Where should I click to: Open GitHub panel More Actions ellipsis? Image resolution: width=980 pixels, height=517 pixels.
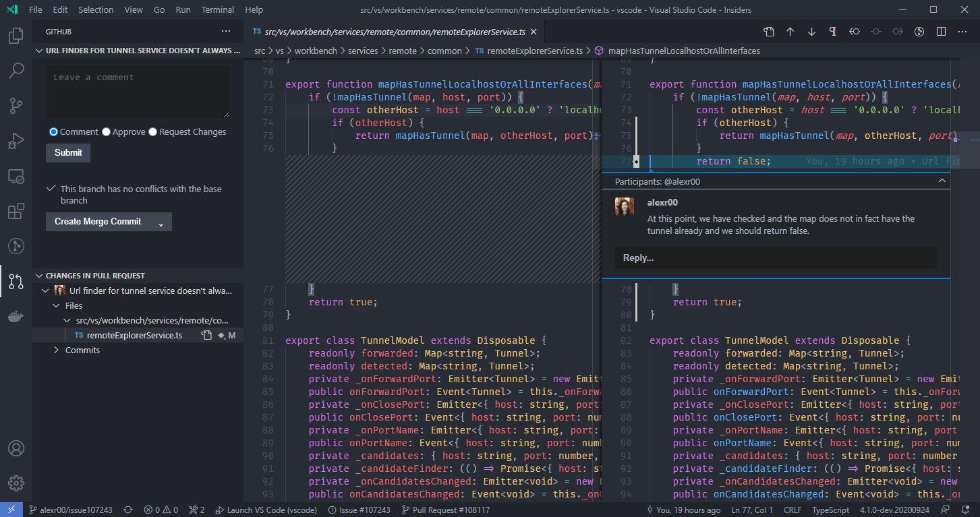[226, 32]
